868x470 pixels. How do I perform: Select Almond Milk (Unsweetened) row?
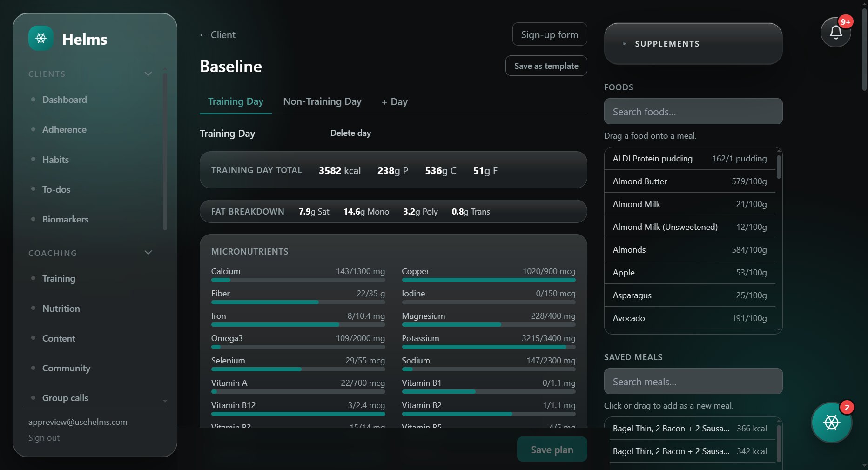[x=690, y=227]
